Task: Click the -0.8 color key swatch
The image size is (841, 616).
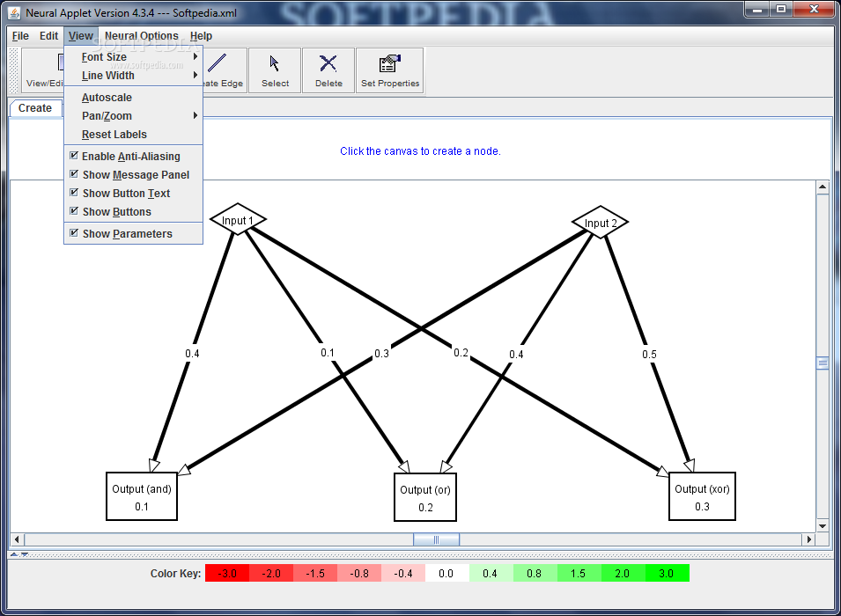Action: point(359,573)
